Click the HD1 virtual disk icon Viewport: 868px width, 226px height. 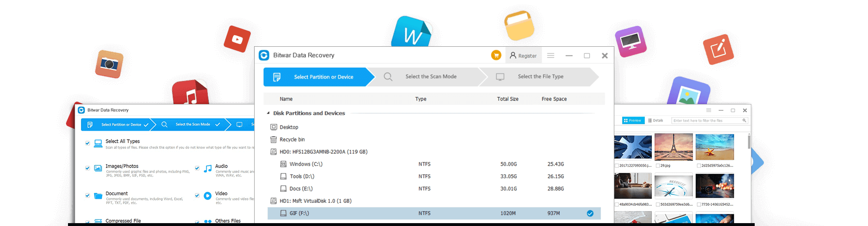point(273,201)
